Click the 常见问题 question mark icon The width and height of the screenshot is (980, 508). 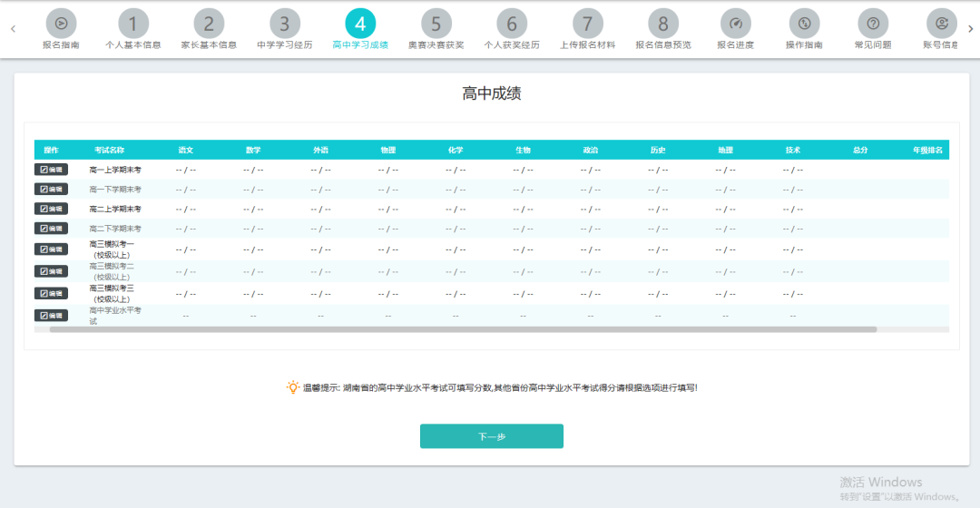point(873,24)
